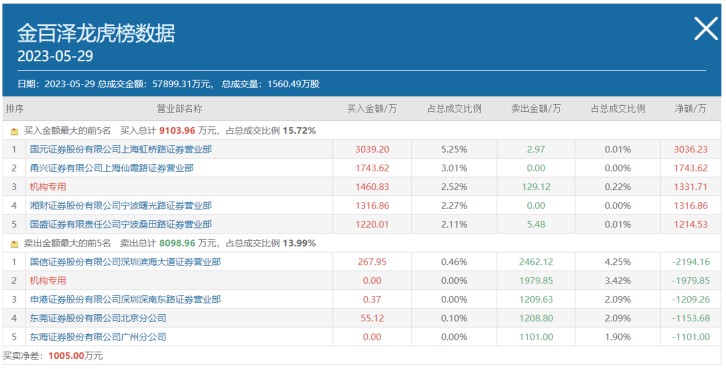This screenshot has width=726, height=369.
Task: Open 甬兴证券有限公司上海仙霞路证券营业部 link
Action: click(112, 168)
